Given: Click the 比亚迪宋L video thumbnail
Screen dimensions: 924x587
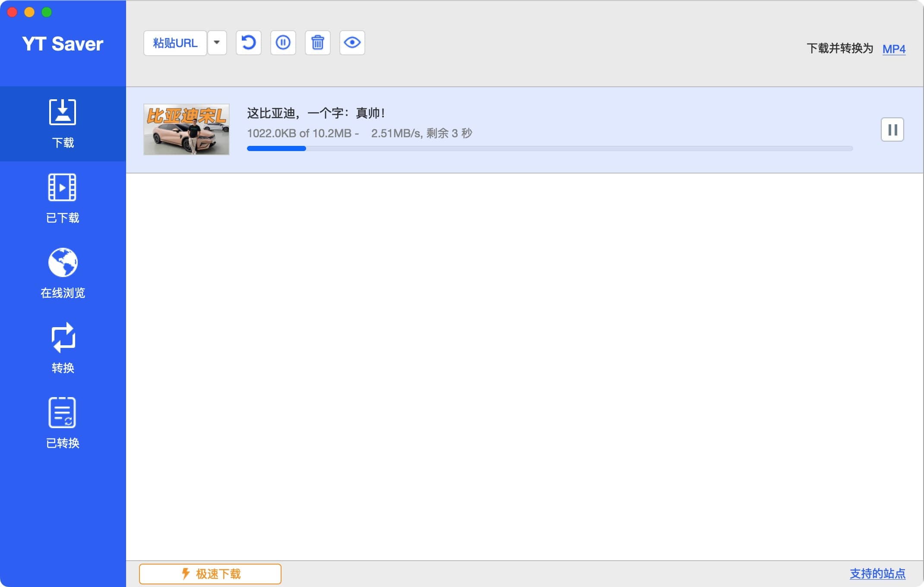Looking at the screenshot, I should click(187, 129).
